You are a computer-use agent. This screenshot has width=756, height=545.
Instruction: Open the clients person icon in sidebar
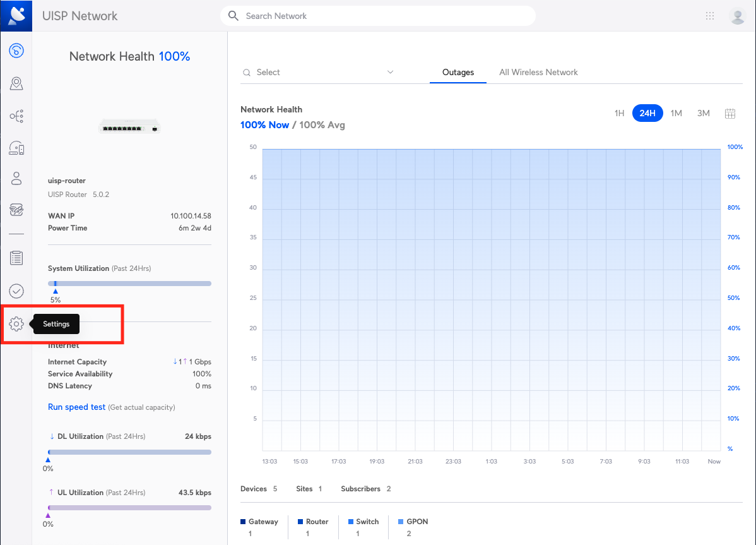[16, 179]
